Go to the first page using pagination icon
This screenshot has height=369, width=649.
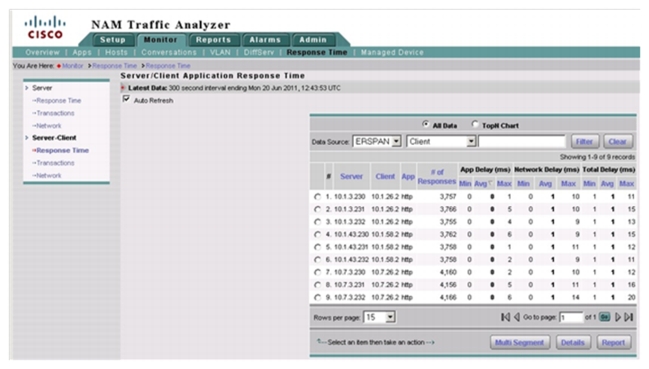[x=505, y=317]
